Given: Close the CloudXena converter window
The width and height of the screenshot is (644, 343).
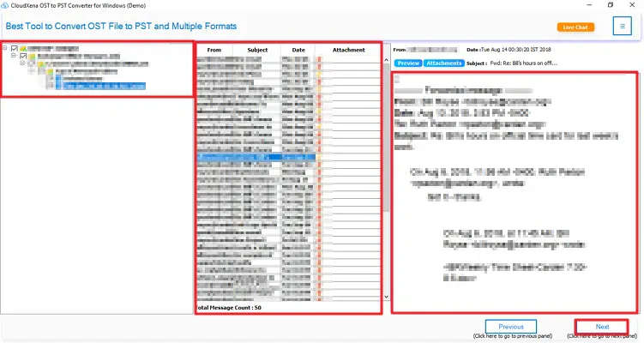Looking at the screenshot, I should click(632, 5).
